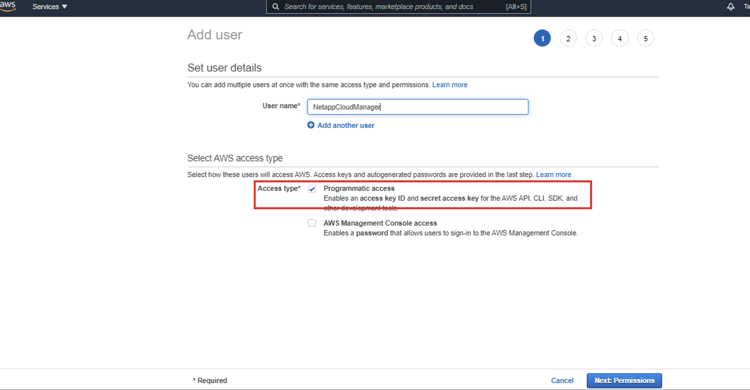Click the * Required note
The height and width of the screenshot is (390, 750).
click(x=210, y=380)
